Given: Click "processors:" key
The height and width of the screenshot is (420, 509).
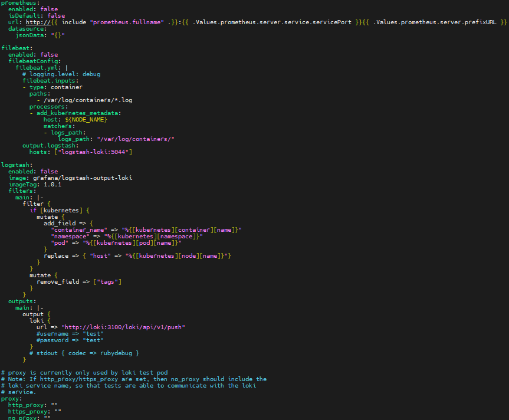Looking at the screenshot, I should (49, 106).
